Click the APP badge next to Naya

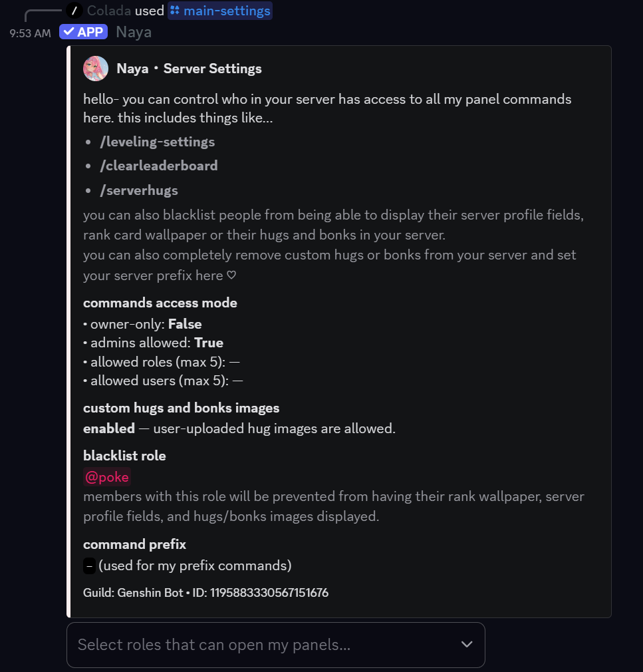83,31
